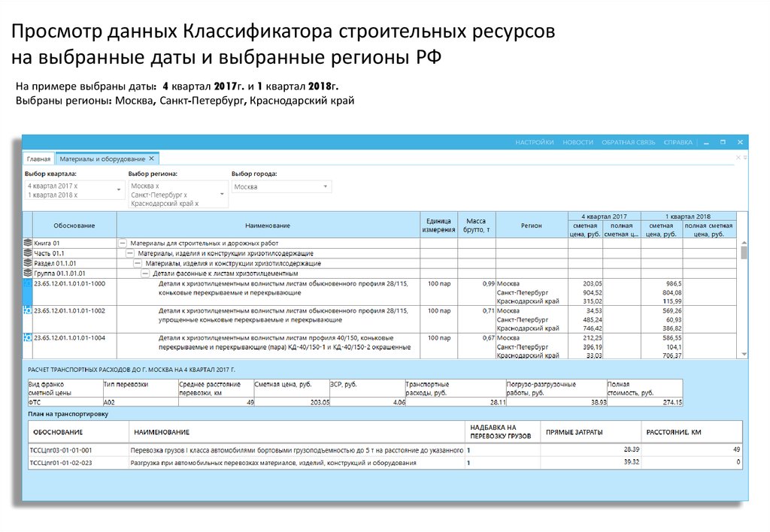Image resolution: width=770 pixels, height=532 pixels.
Task: Open the Выбор города dropdown
Action: pyautogui.click(x=325, y=186)
